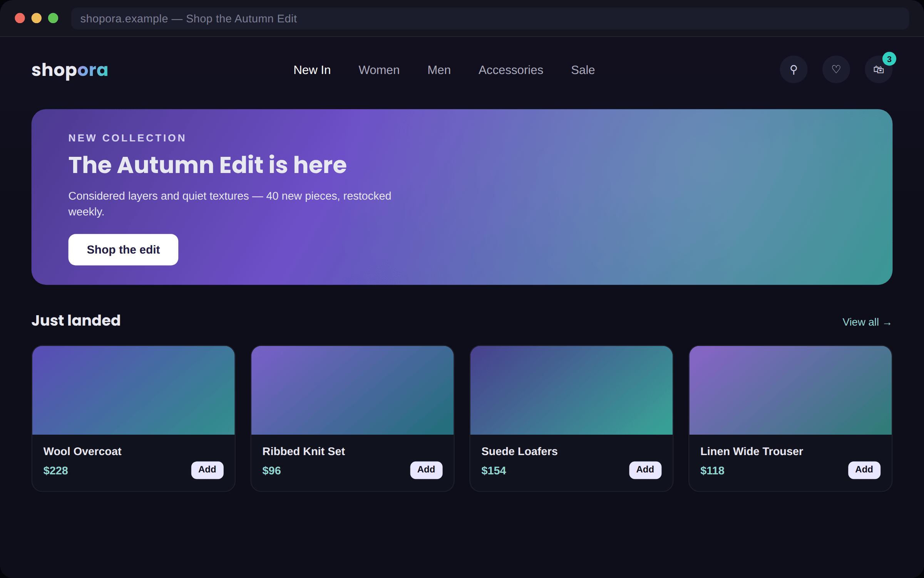
Task: Click the Ribbed Knit Set product title
Action: click(303, 451)
